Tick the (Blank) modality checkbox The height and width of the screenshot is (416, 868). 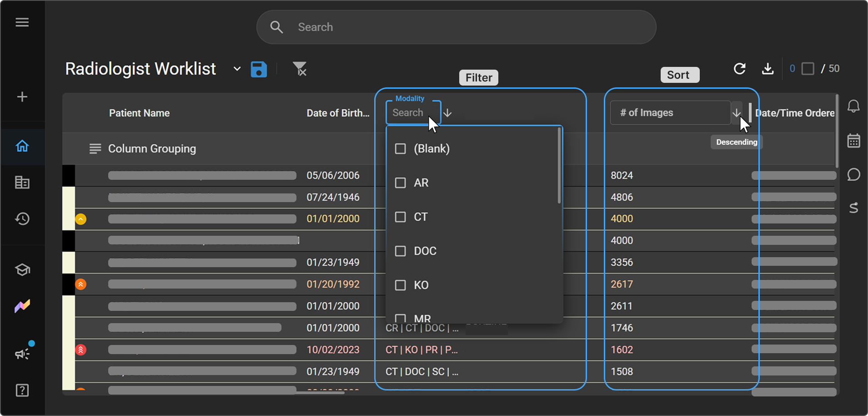point(400,149)
